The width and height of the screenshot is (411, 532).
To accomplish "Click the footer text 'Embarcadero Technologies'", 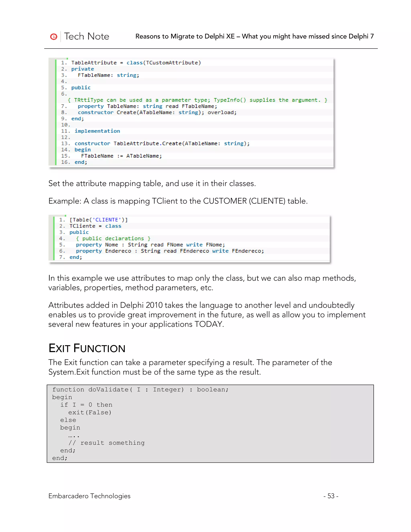I will [x=89, y=496].
